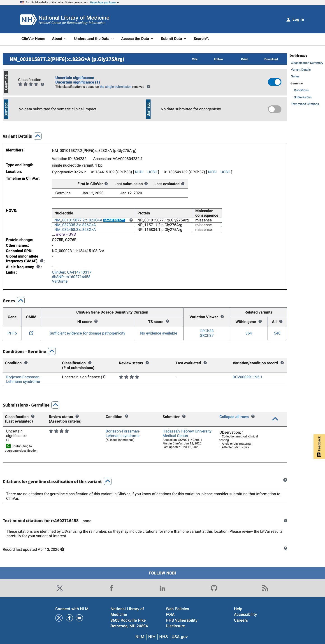Open Last submission help icon

pyautogui.click(x=146, y=184)
